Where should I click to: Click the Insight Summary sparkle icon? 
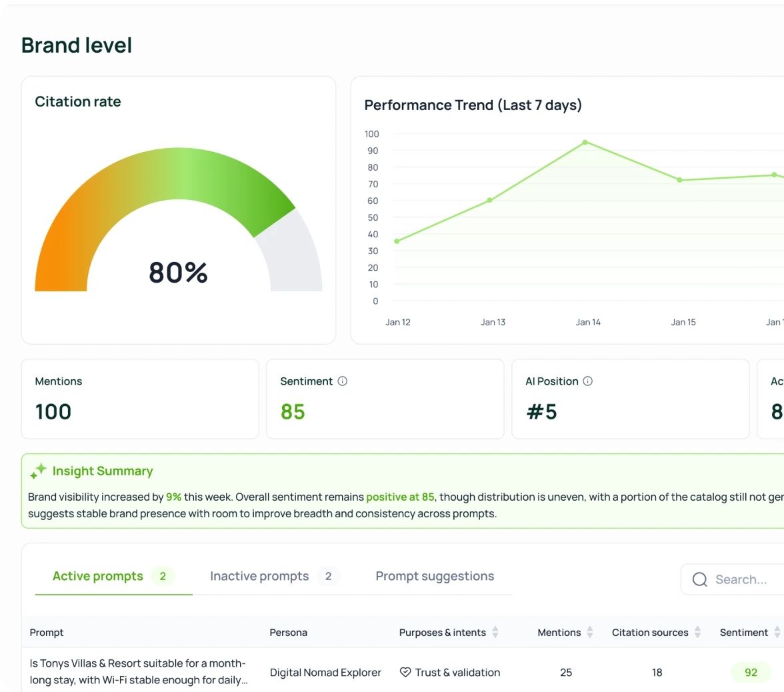38,471
